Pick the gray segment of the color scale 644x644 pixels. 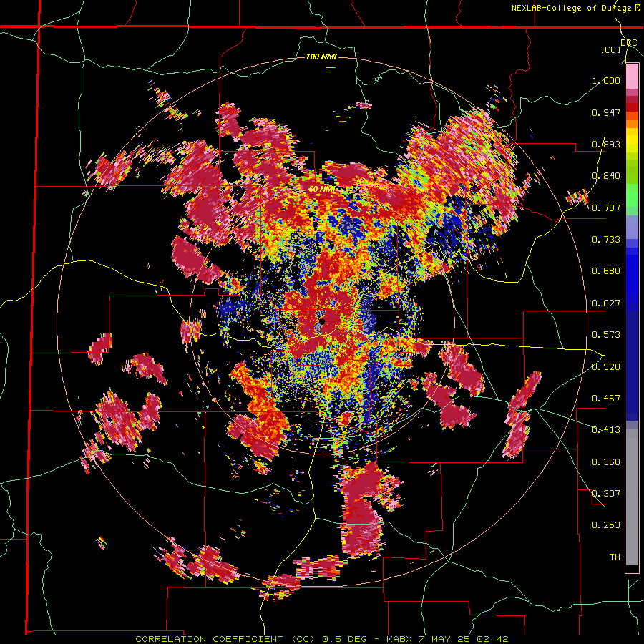pos(632,497)
